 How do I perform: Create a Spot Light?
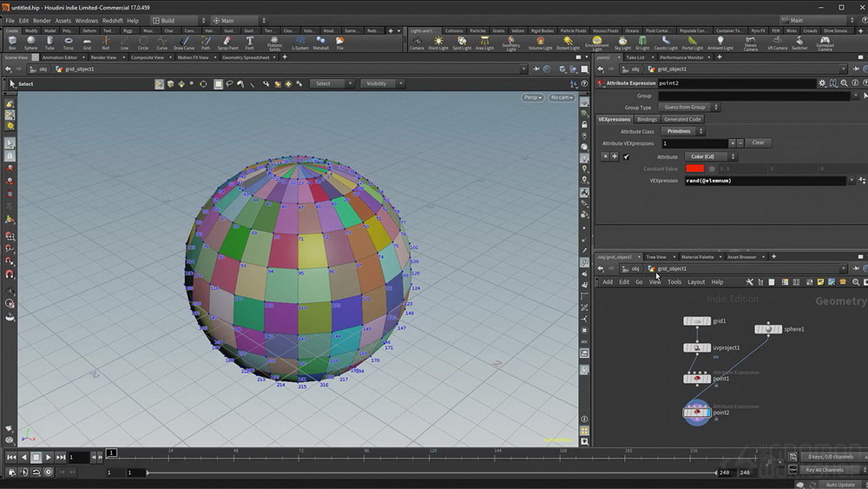(x=462, y=43)
